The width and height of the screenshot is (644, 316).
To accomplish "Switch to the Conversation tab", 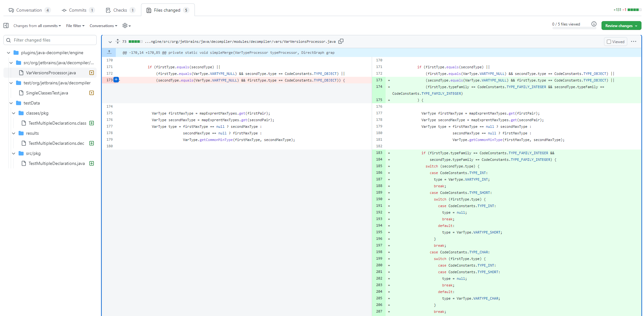I will 30,10.
